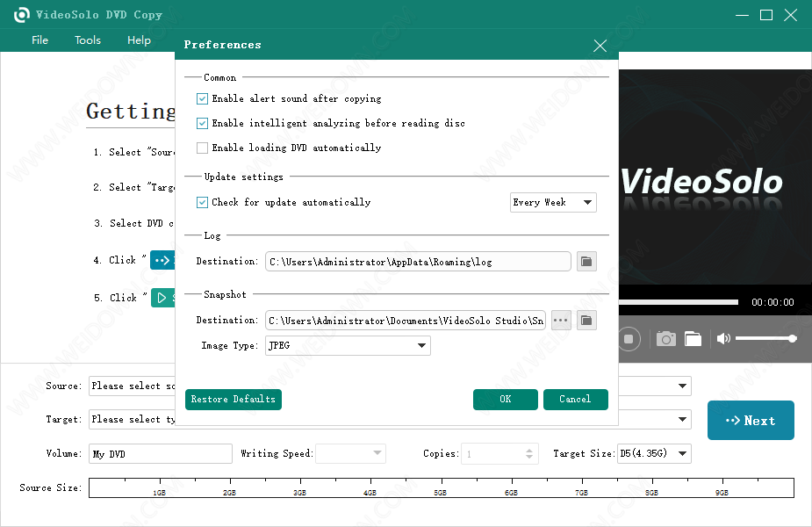Expand the Target dropdown arrow
The width and height of the screenshot is (812, 527).
(x=683, y=419)
